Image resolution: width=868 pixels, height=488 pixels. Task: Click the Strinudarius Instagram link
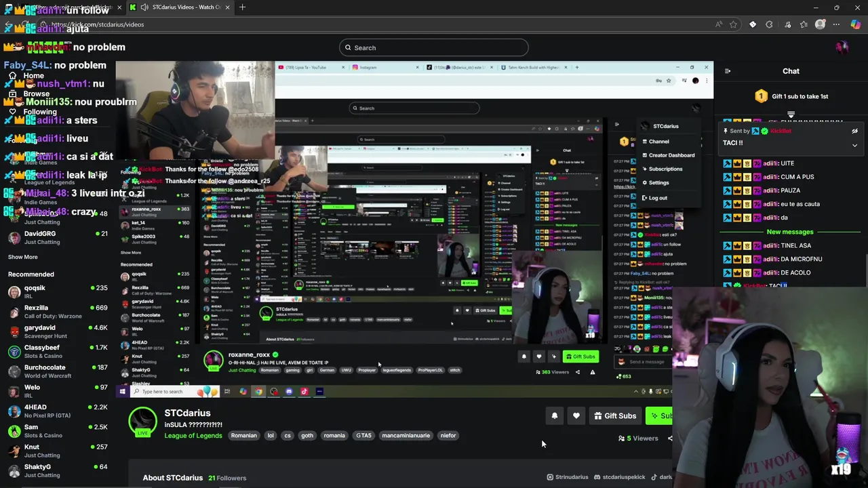click(568, 477)
